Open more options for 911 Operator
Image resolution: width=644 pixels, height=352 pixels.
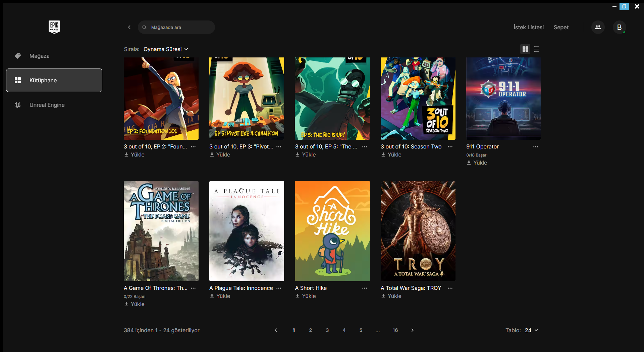(536, 147)
